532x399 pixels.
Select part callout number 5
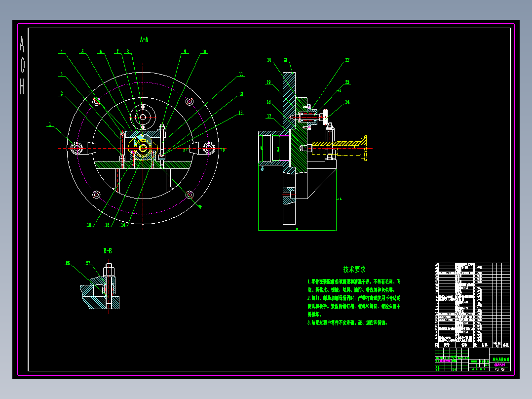click(x=82, y=52)
